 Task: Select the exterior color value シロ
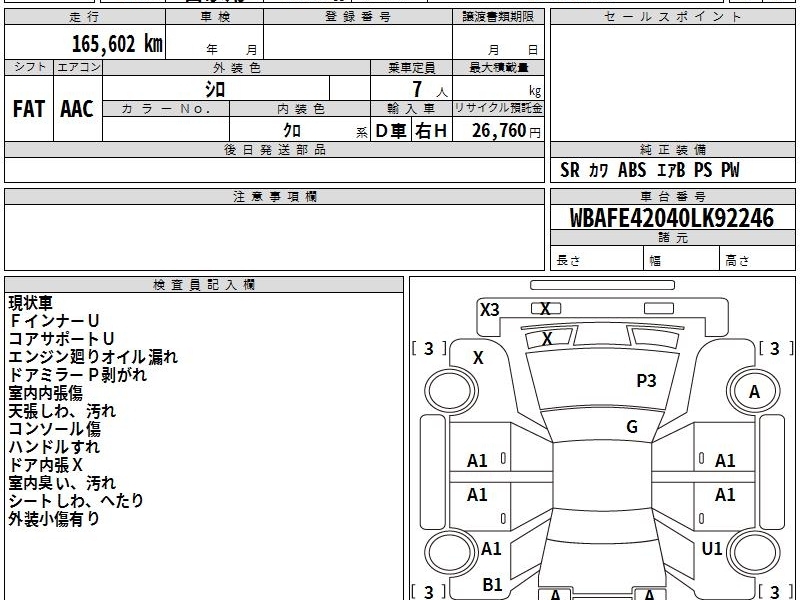point(215,89)
